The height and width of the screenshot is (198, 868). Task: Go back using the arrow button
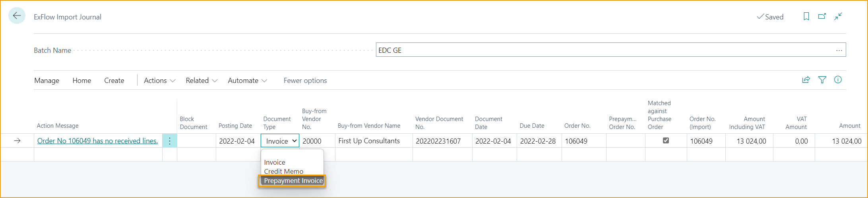(x=17, y=16)
